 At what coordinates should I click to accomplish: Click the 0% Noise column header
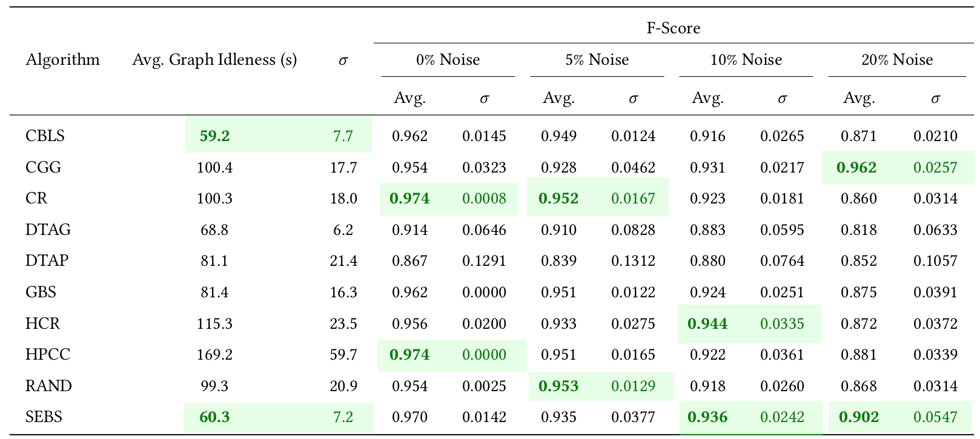(448, 60)
